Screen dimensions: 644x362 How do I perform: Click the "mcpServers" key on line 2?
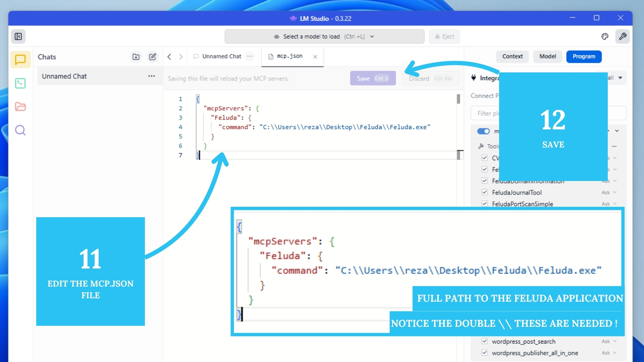point(226,108)
